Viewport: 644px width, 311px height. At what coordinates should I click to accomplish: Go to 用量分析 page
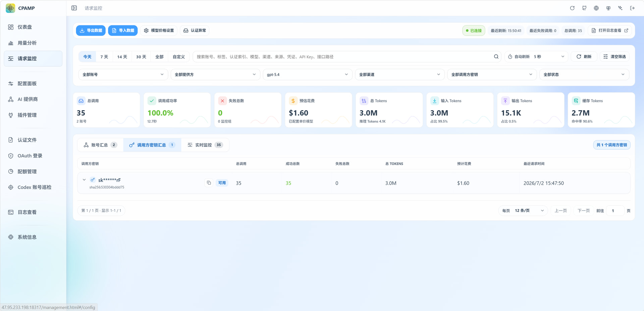(x=33, y=43)
